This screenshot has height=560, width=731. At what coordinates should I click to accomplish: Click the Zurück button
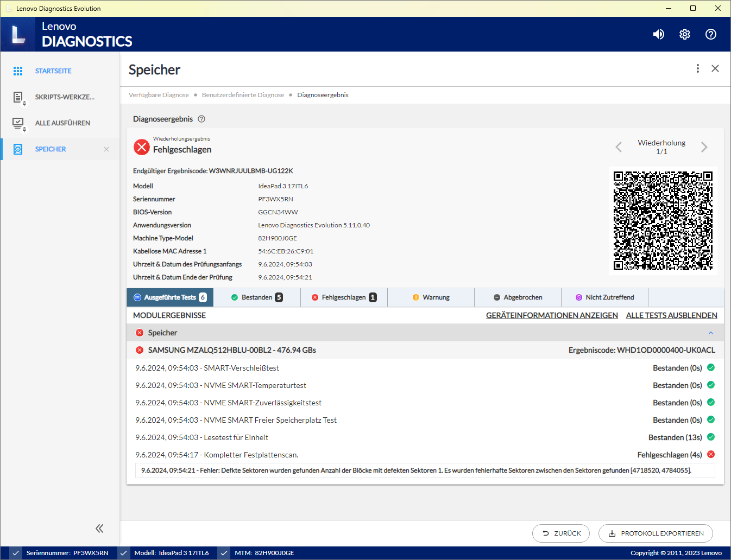(x=561, y=533)
